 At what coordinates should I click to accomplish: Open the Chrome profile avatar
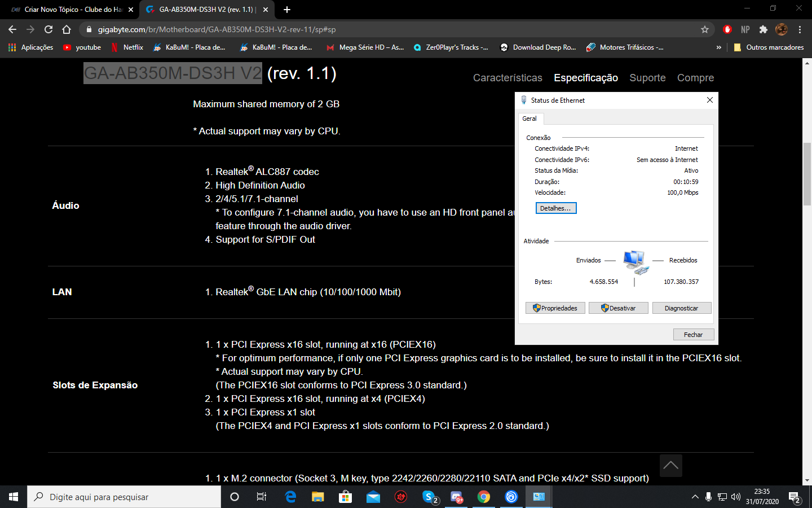coord(782,29)
